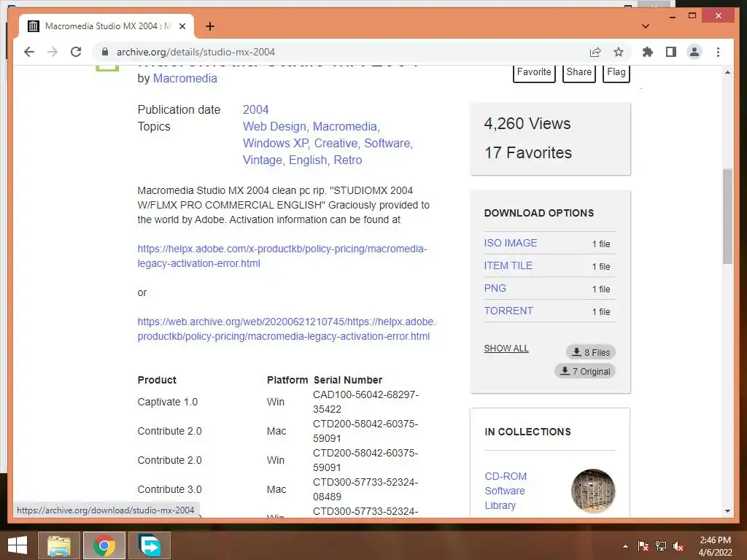Viewport: 747px width, 560px height.
Task: Open a new tab with plus button
Action: click(210, 26)
